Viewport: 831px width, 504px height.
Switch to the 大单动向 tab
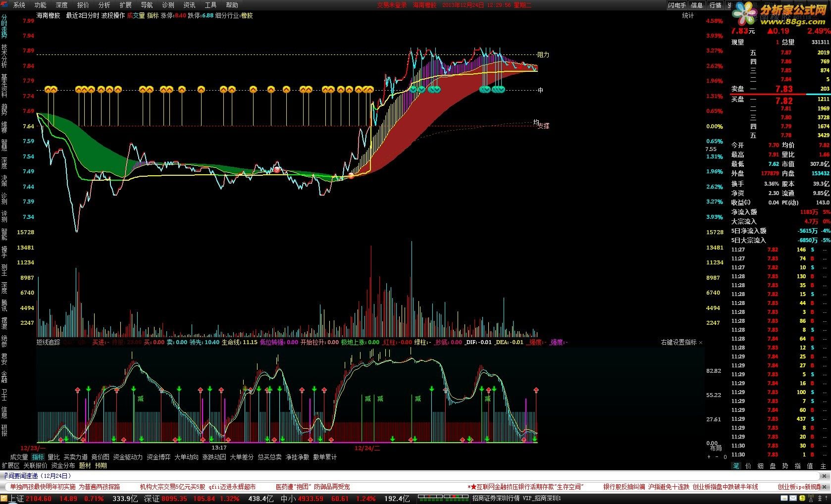(x=186, y=457)
